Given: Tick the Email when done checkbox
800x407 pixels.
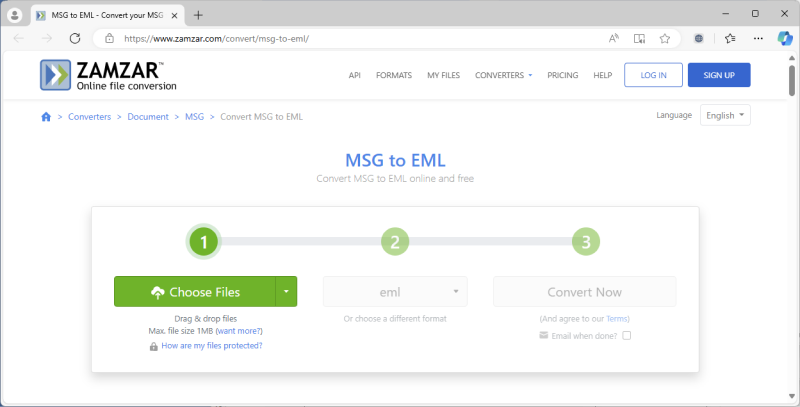Looking at the screenshot, I should coord(627,336).
